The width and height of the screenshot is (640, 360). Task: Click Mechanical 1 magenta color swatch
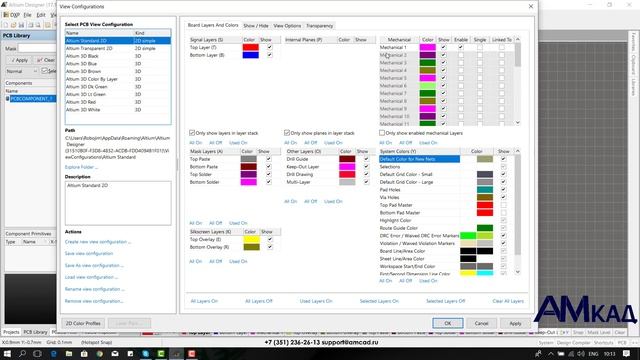pos(427,47)
